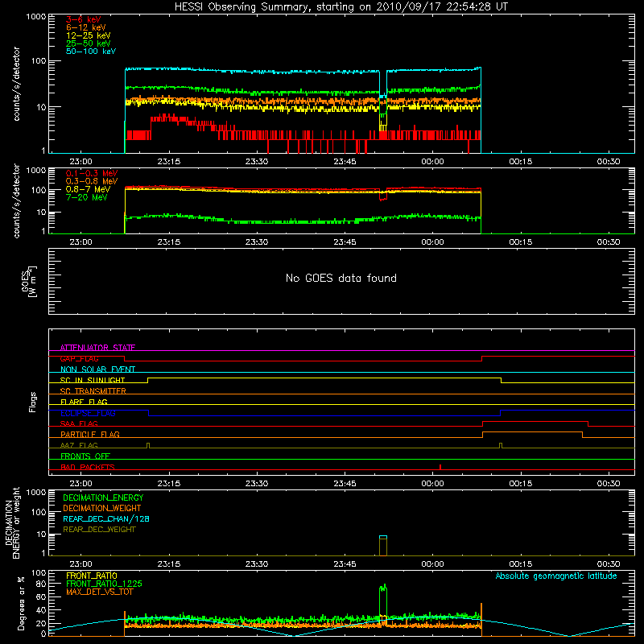Select the 6-12 keV legend label
This screenshot has width=644, height=644.
click(x=86, y=27)
